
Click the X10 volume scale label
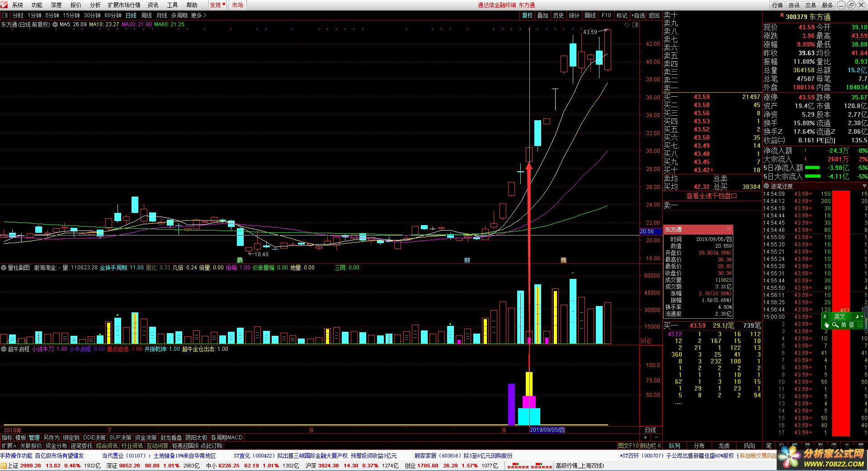click(646, 341)
